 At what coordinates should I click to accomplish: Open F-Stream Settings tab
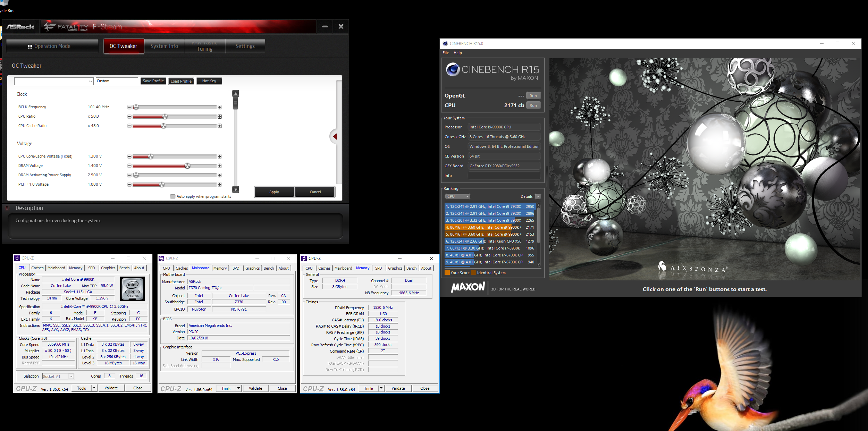point(245,46)
